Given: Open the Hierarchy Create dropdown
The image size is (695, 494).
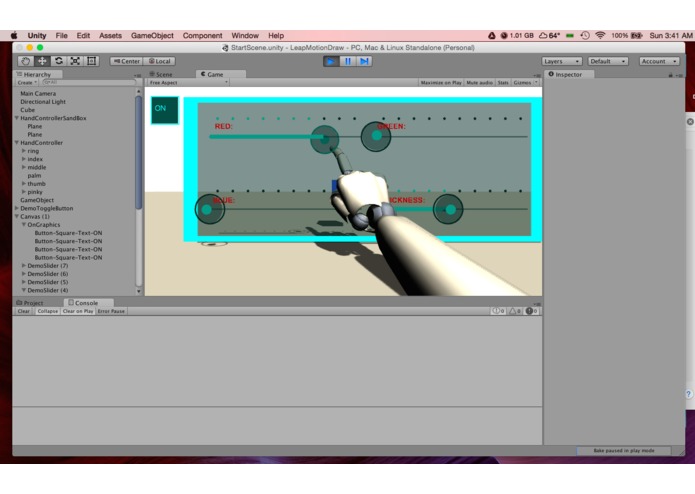Looking at the screenshot, I should pos(27,82).
